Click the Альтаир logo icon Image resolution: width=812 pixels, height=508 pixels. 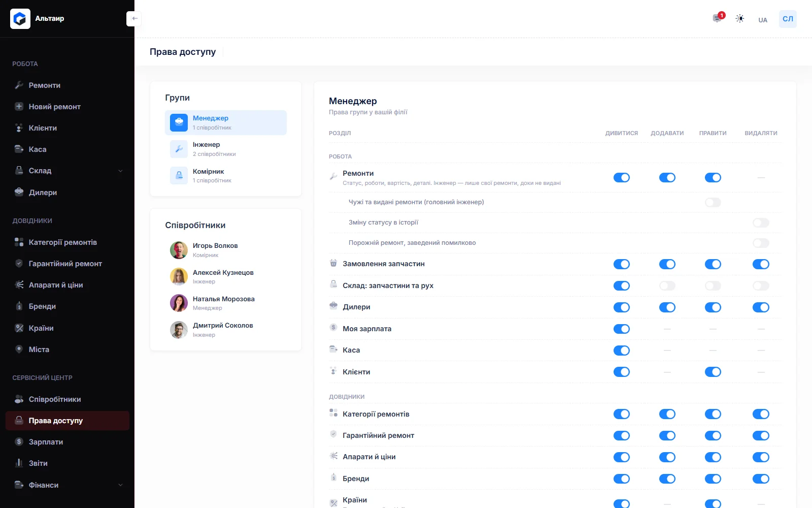(20, 19)
